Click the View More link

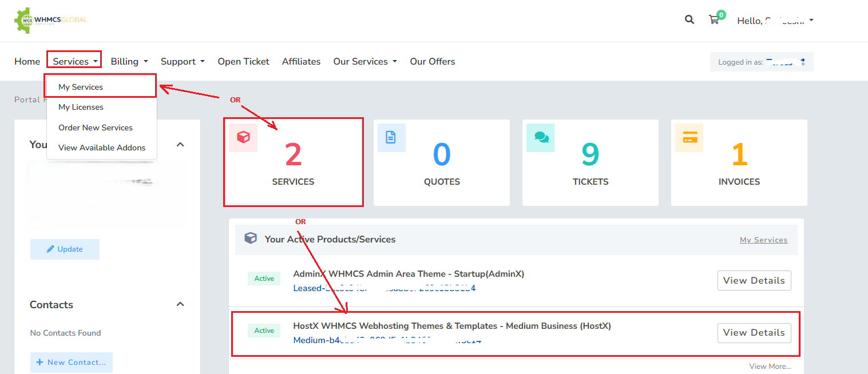[770, 367]
